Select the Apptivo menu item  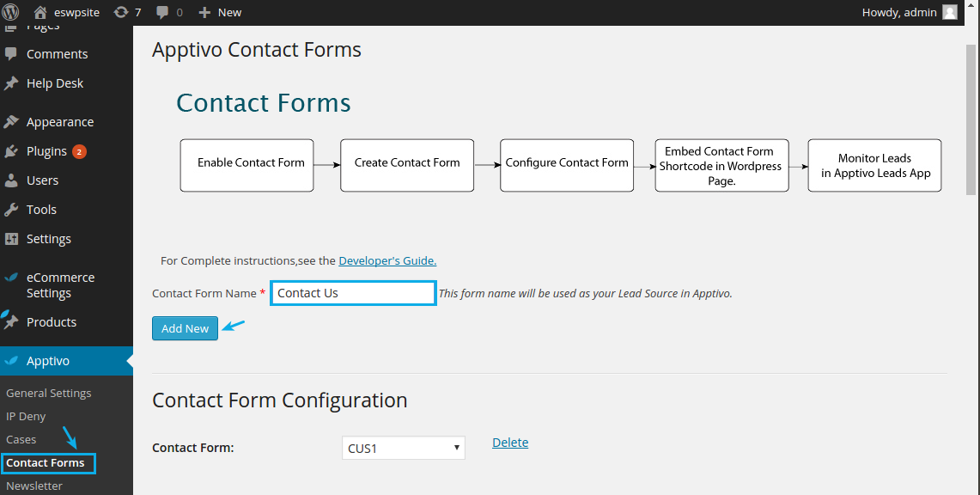click(x=66, y=361)
